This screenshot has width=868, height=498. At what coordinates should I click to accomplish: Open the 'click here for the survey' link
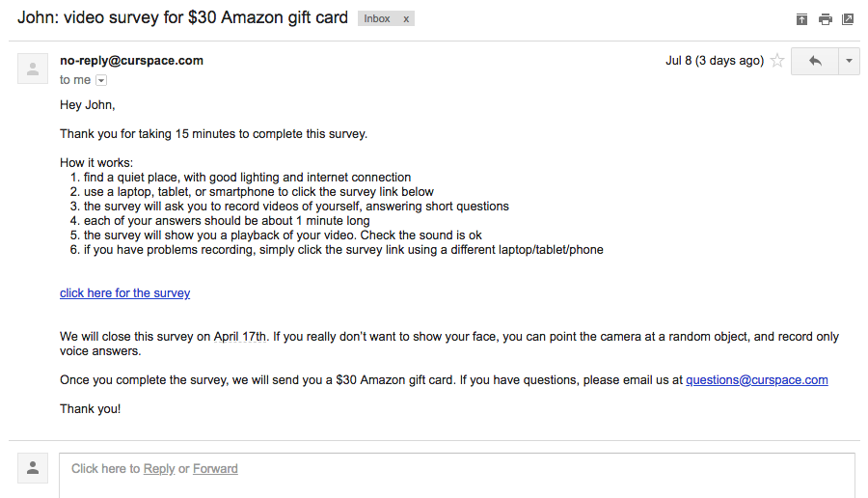click(x=125, y=293)
